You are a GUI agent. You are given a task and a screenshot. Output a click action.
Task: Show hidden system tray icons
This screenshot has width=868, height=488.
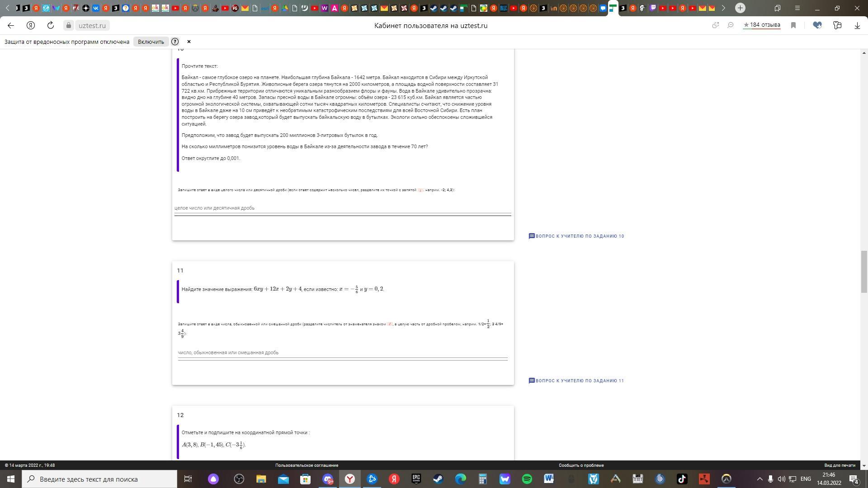759,479
